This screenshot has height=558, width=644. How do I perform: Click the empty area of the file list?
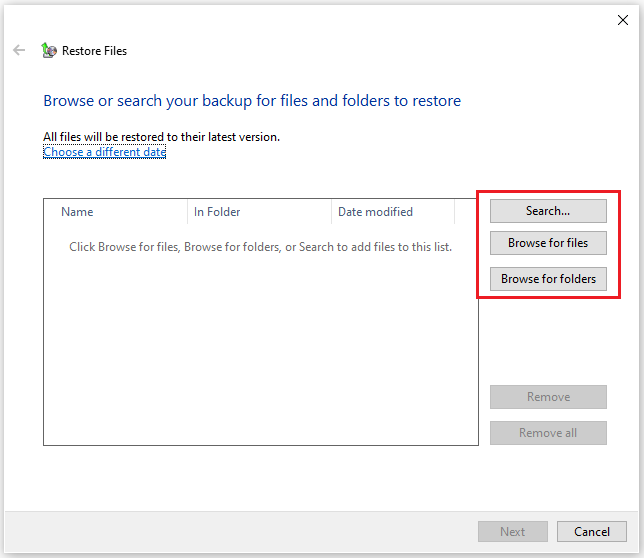[x=260, y=350]
